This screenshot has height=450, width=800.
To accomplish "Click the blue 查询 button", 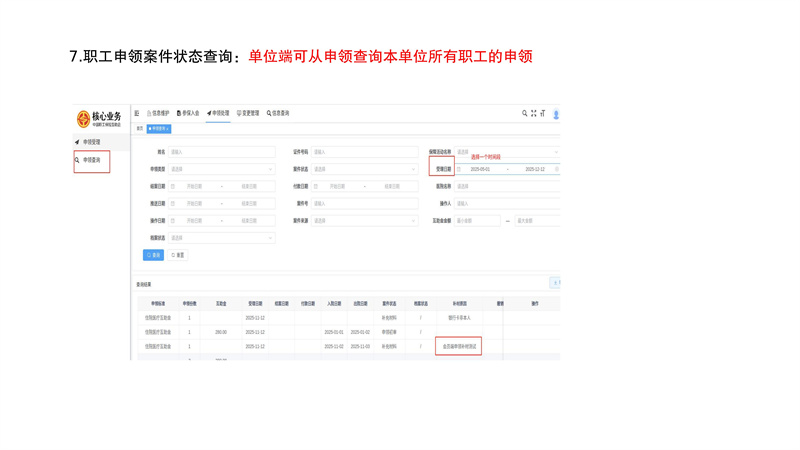I will (x=153, y=255).
